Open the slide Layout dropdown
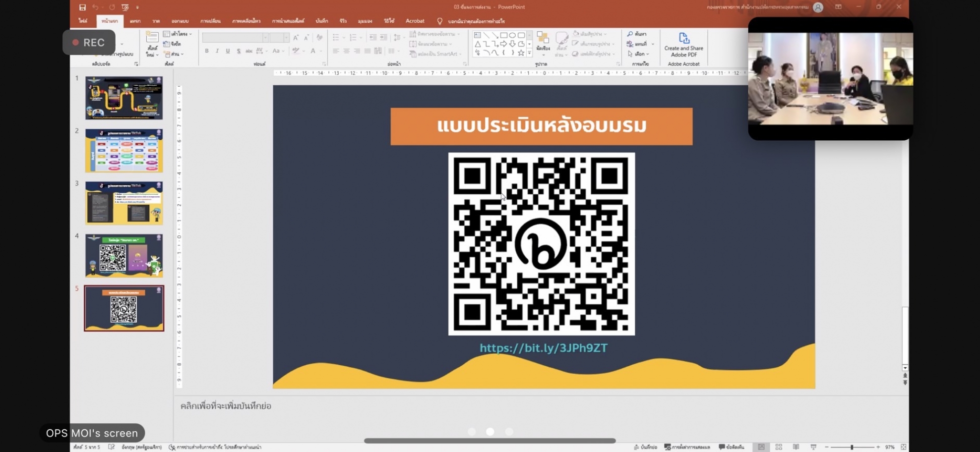This screenshot has width=980, height=452. 178,34
